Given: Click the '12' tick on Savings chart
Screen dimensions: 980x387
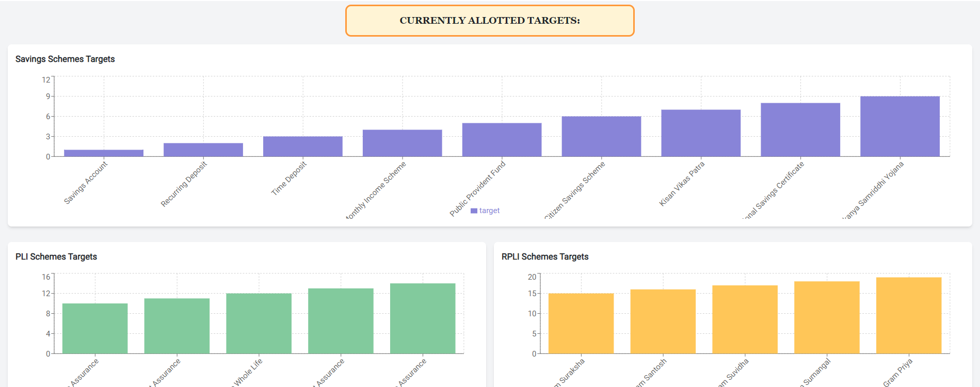Looking at the screenshot, I should [46, 79].
